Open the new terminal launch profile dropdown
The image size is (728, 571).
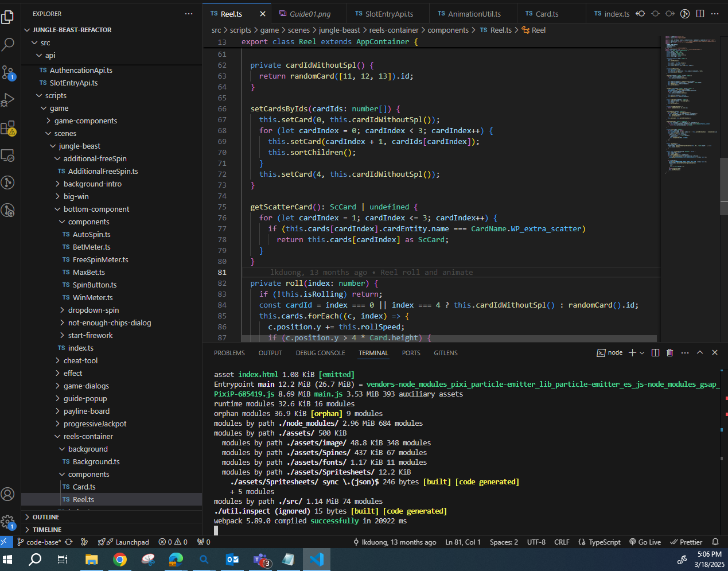(x=642, y=353)
